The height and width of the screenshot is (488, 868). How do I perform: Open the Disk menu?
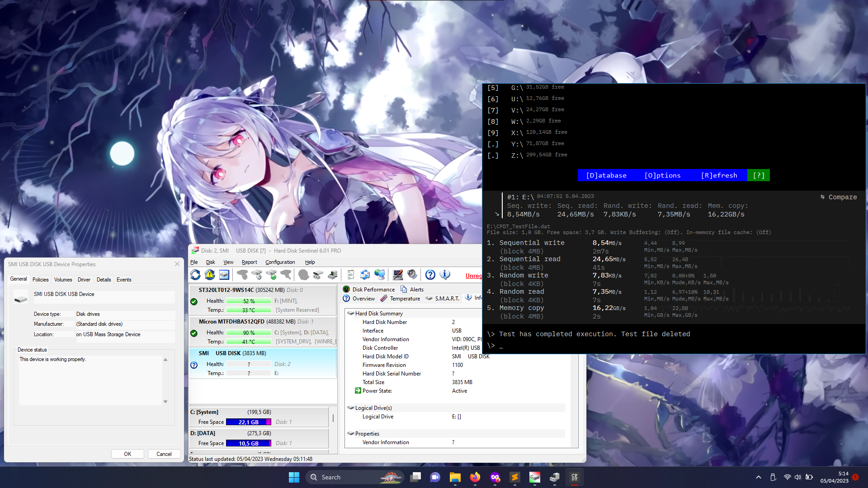[211, 262]
